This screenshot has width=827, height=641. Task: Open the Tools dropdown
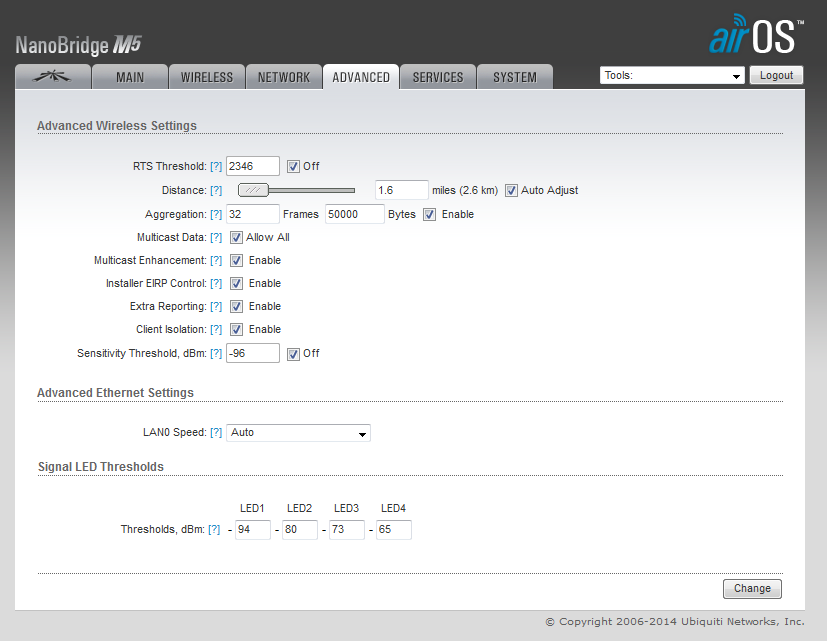pos(672,75)
